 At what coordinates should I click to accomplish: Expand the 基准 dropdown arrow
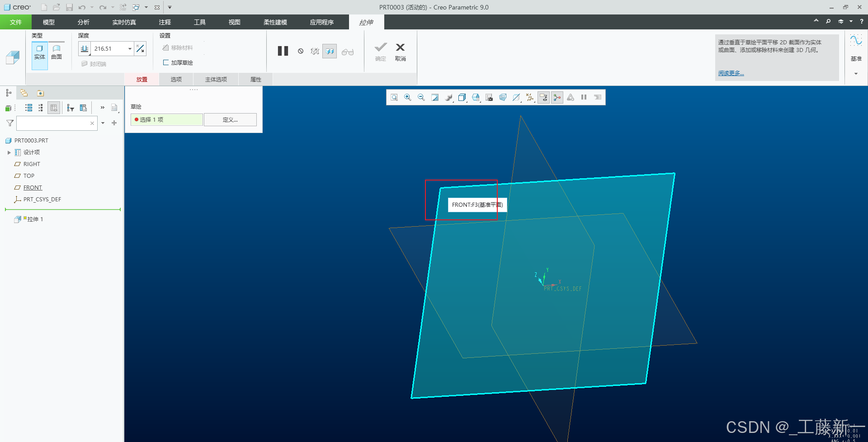tap(856, 73)
